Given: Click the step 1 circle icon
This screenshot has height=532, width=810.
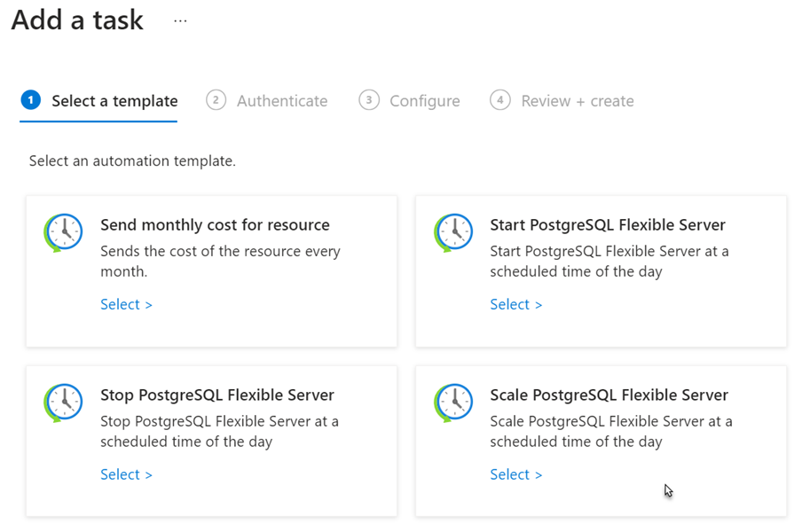Looking at the screenshot, I should tap(30, 100).
